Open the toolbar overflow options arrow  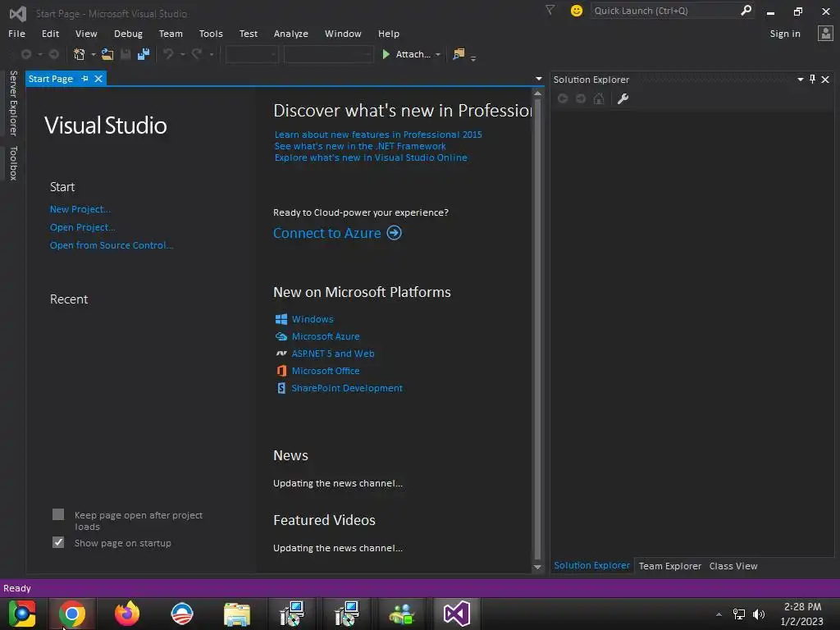pyautogui.click(x=473, y=57)
